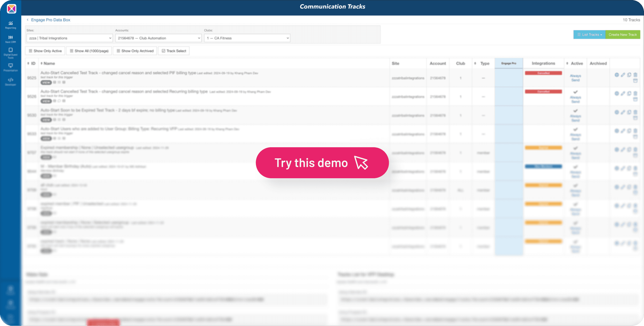Click the back chevron beside Engage Pro Data Box

point(28,20)
